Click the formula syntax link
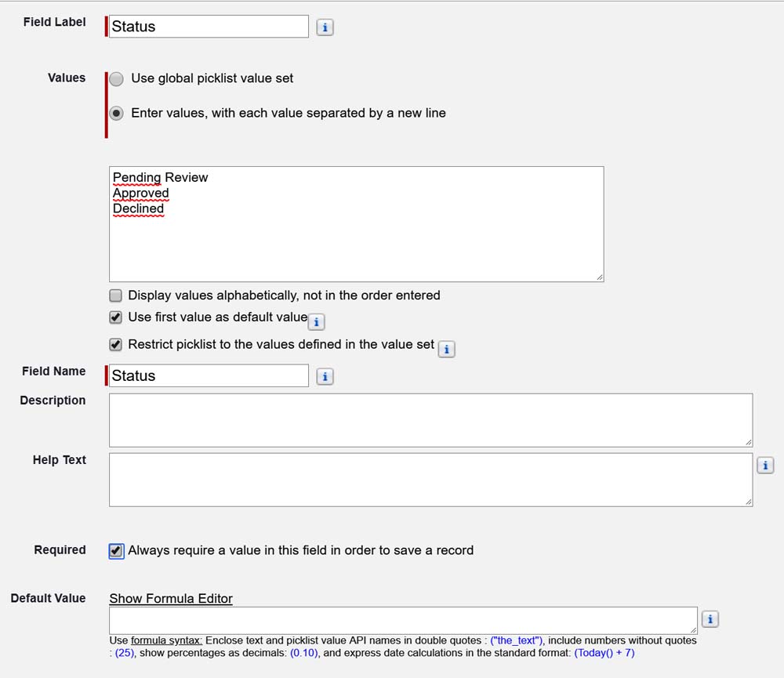 (x=166, y=640)
